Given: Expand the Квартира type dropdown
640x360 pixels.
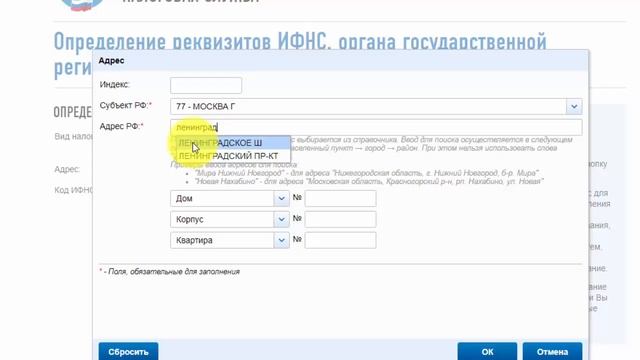Looking at the screenshot, I should [x=281, y=240].
